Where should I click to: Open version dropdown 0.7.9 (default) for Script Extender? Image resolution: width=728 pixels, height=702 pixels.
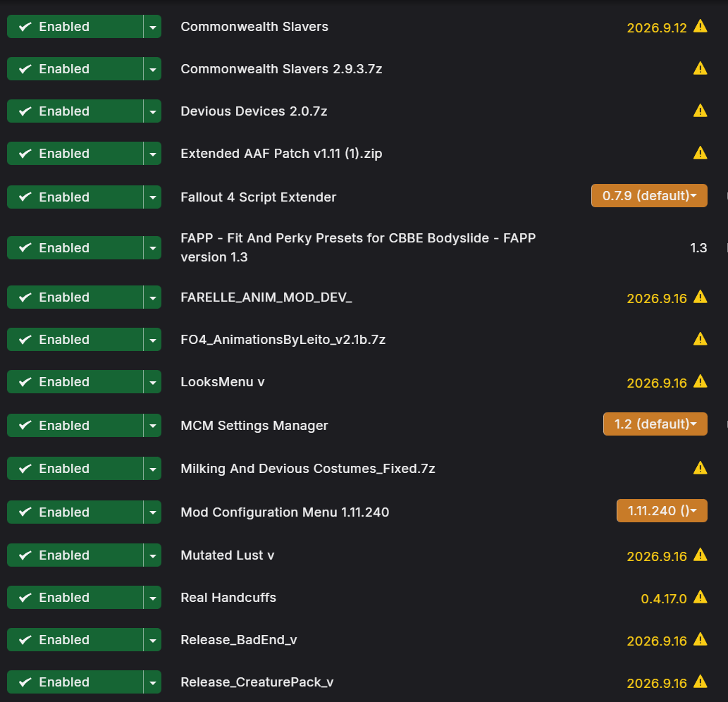pyautogui.click(x=649, y=195)
